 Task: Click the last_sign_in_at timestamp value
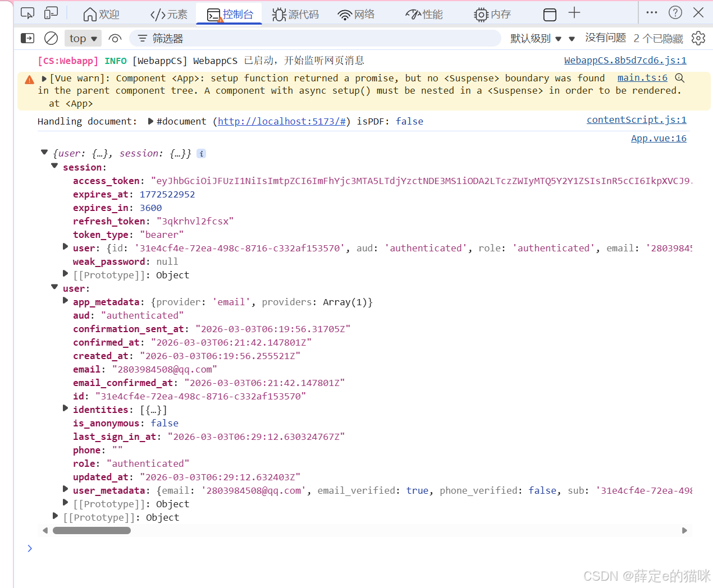tap(256, 437)
